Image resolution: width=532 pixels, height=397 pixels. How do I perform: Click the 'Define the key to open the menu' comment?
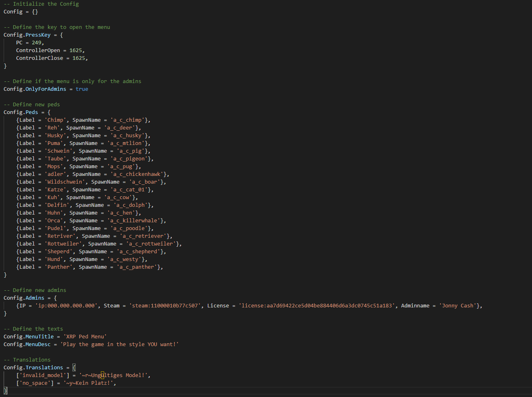pyautogui.click(x=57, y=27)
